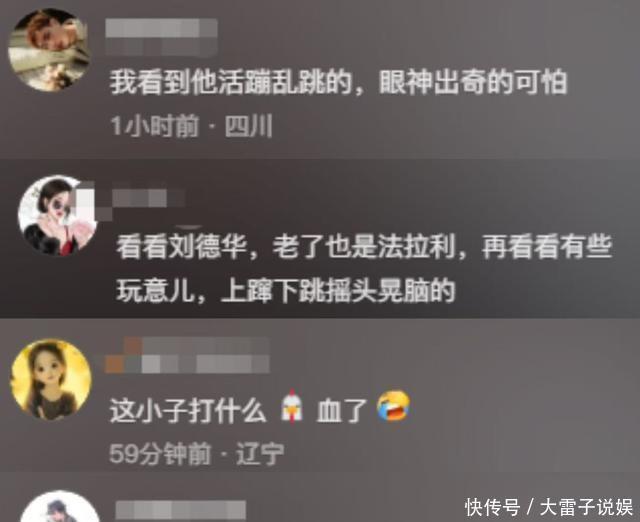Click the 辽宁 location label

coord(260,453)
